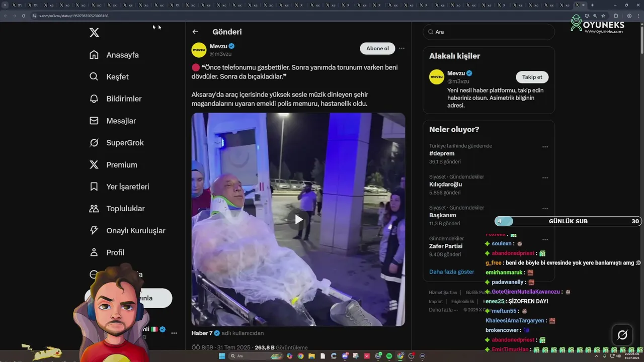Open more options for Başkanım trend
644x362 pixels.
[545, 209]
